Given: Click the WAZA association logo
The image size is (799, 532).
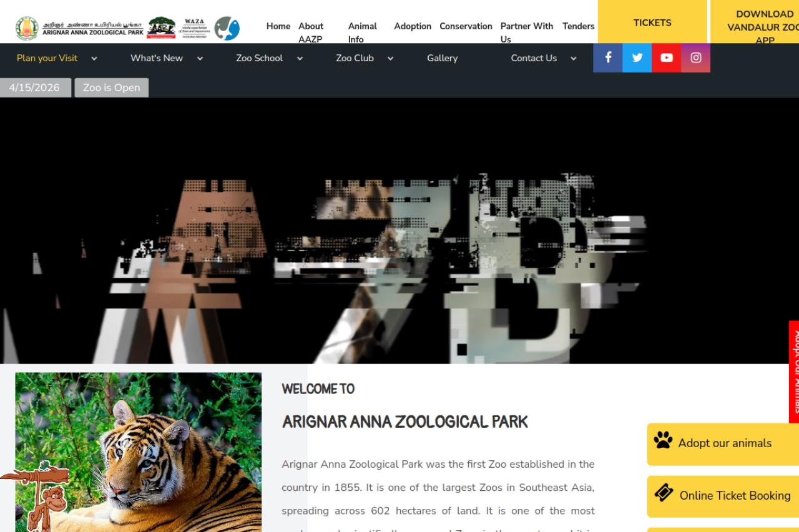Looking at the screenshot, I should 195,28.
